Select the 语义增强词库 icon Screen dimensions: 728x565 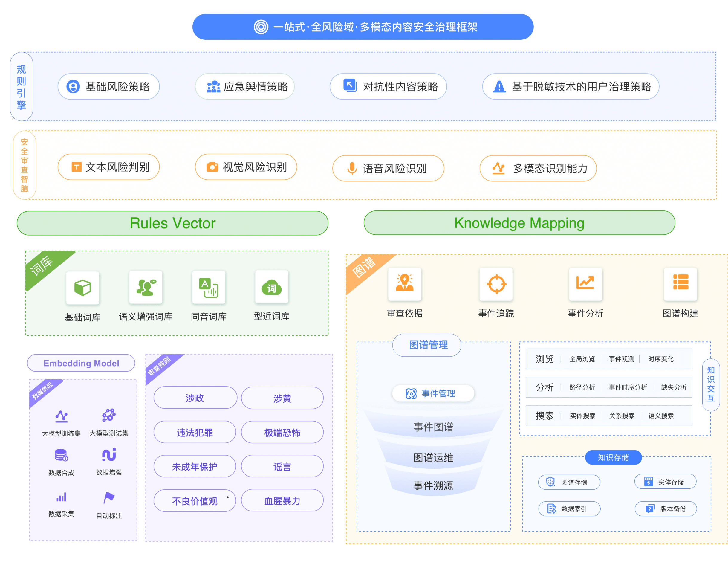pyautogui.click(x=146, y=287)
